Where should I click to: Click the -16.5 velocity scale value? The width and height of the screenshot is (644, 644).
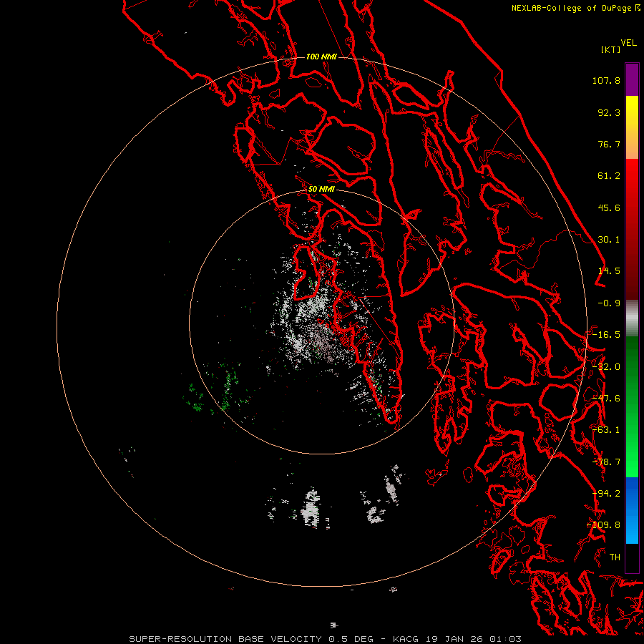[606, 335]
